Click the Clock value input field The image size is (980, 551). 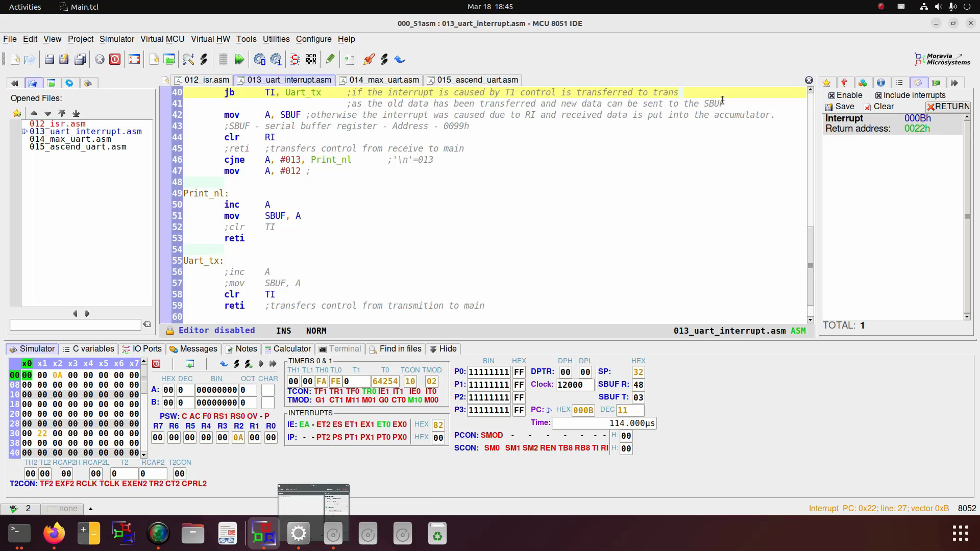coord(574,385)
